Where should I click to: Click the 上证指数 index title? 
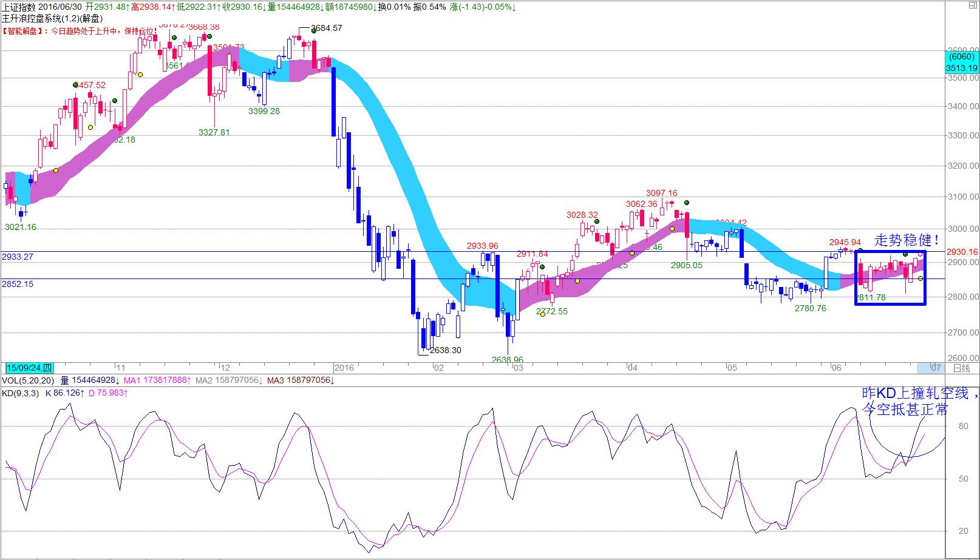(x=19, y=7)
